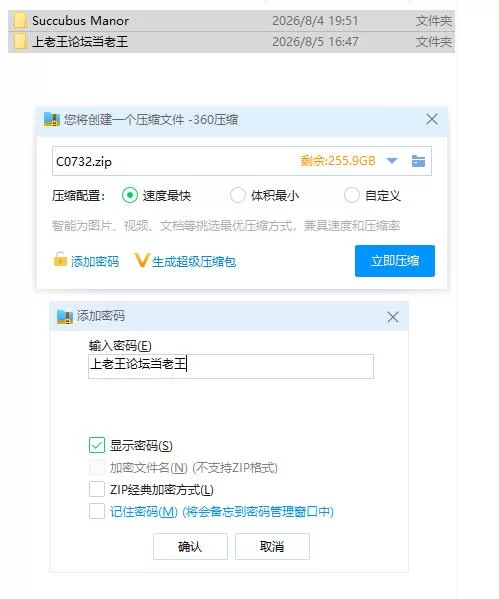The height and width of the screenshot is (599, 499).
Task: Tick the 记住密码(M) checkbox
Action: click(97, 511)
